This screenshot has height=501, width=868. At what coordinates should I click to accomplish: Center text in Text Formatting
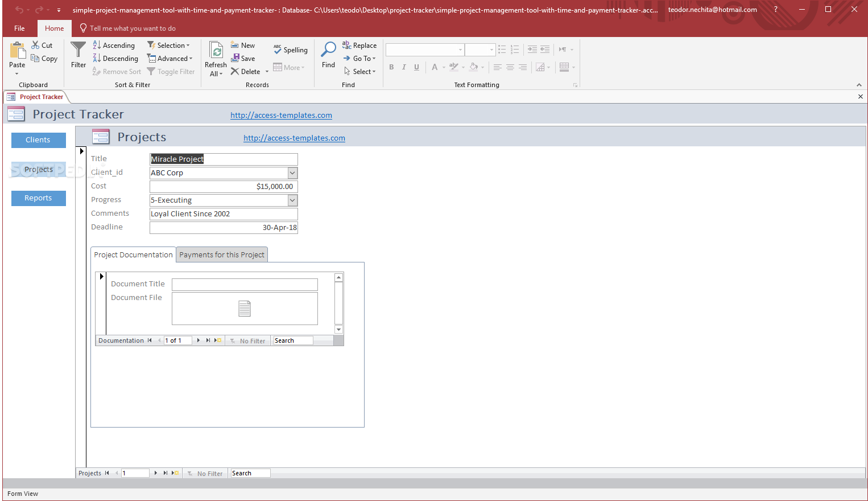[x=510, y=67]
